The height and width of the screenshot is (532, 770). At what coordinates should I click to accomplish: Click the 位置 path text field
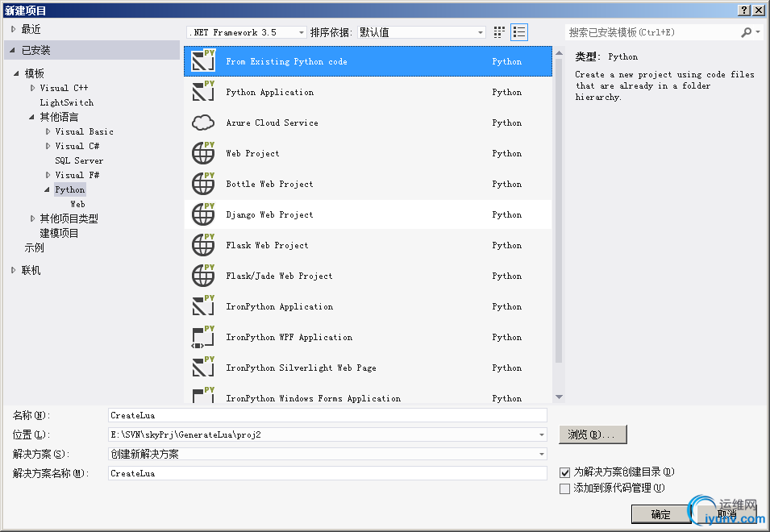(323, 434)
